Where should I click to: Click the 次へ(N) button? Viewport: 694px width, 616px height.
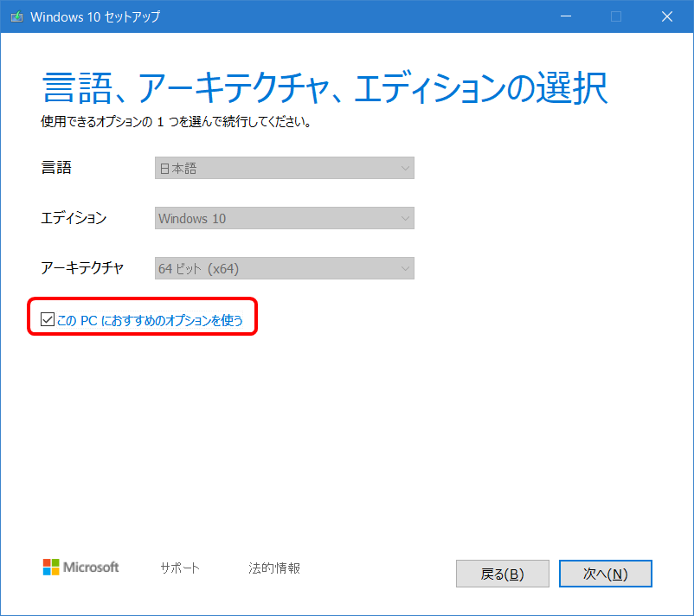[605, 574]
